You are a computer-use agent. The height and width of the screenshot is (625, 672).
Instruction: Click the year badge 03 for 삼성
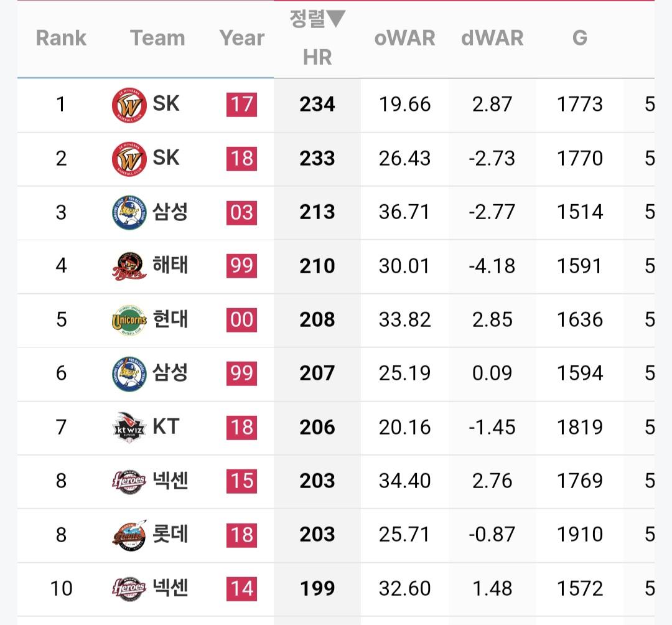[x=241, y=212]
